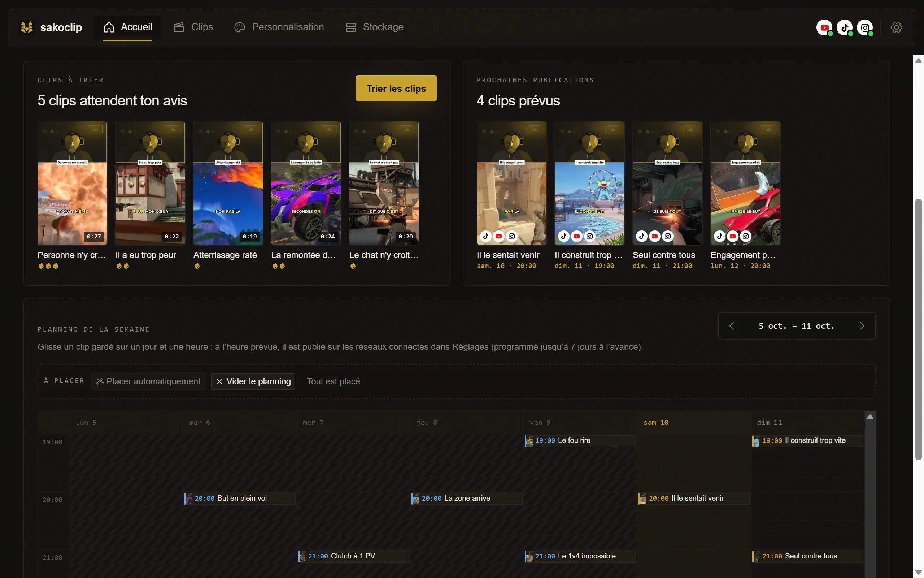Click the Trier les clips button
The image size is (924, 578).
click(x=396, y=88)
